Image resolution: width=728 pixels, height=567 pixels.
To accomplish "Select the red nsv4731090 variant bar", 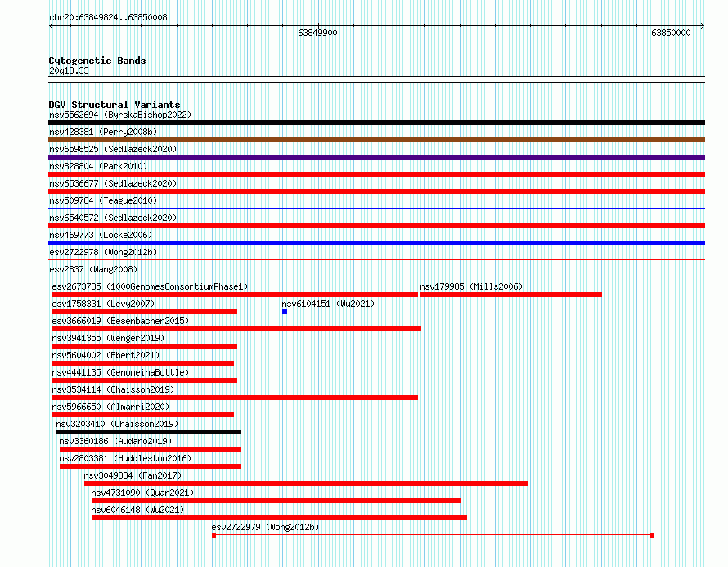I will [x=276, y=501].
